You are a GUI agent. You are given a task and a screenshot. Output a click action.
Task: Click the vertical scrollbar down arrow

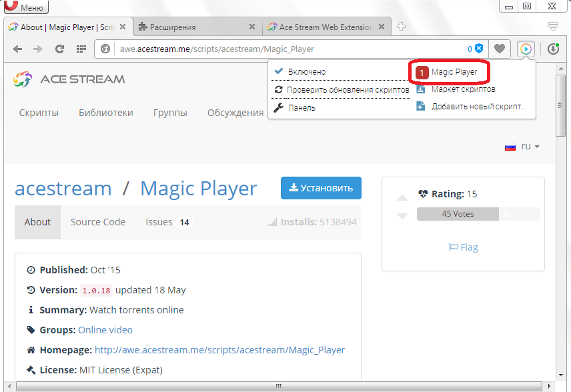point(561,375)
